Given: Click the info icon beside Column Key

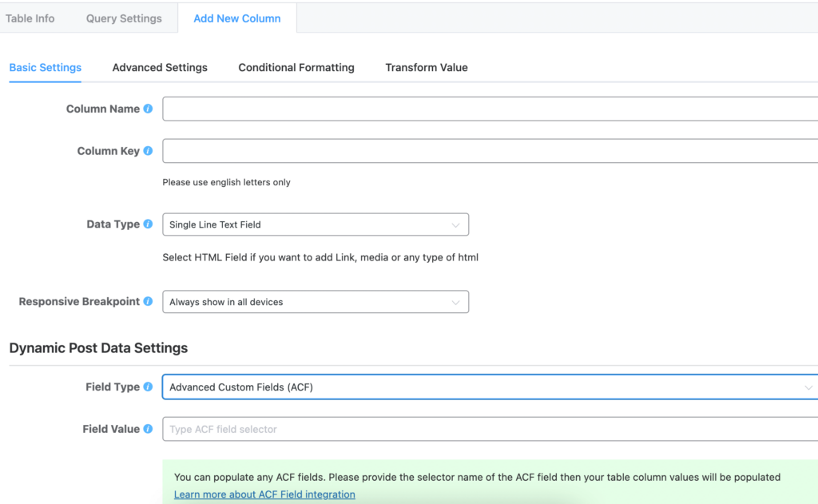Looking at the screenshot, I should pos(148,151).
